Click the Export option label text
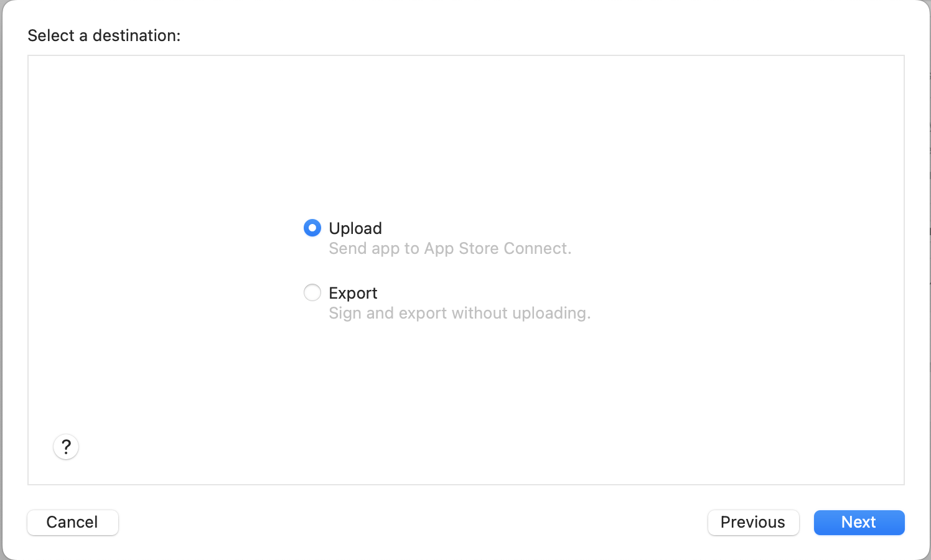Viewport: 931px width, 560px height. 353,293
